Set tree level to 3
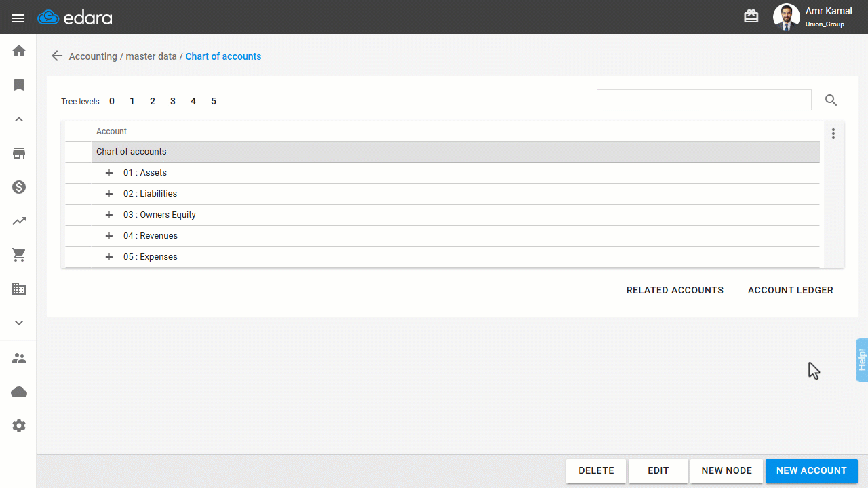868x488 pixels. click(173, 101)
